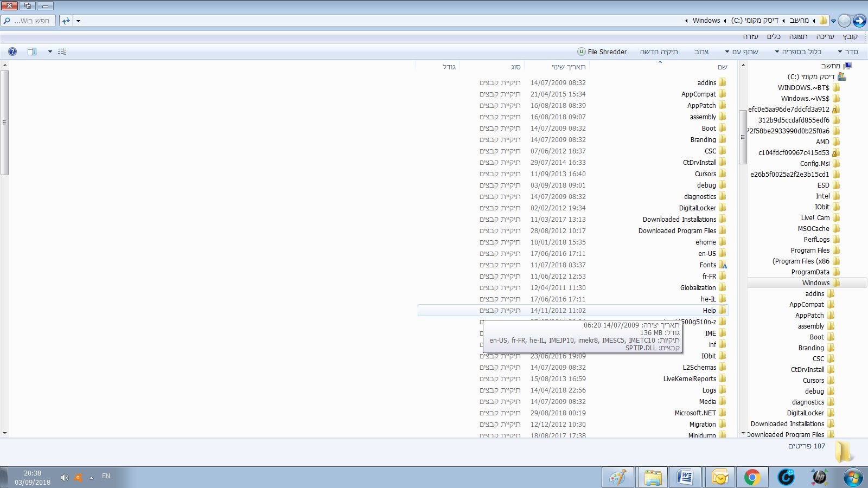Screen dimensions: 868x488
Task: Open HP application from taskbar
Action: pyautogui.click(x=819, y=477)
